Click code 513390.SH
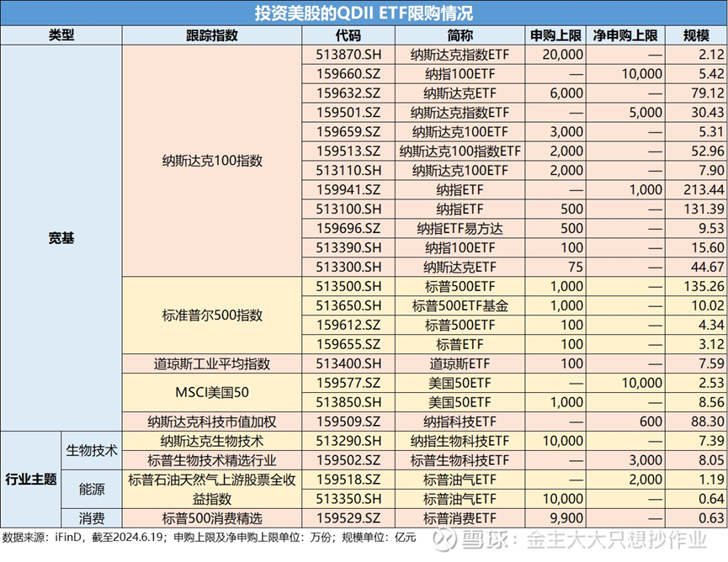The width and height of the screenshot is (728, 562). pyautogui.click(x=348, y=248)
